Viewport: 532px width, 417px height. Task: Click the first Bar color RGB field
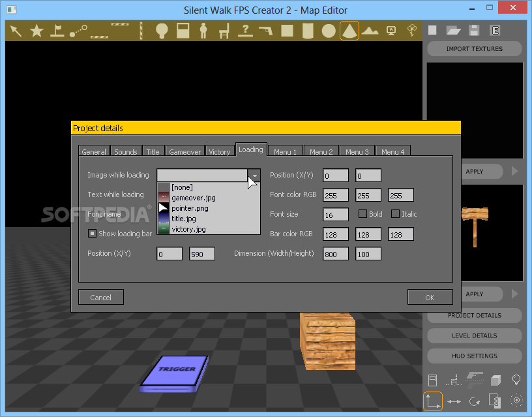336,234
